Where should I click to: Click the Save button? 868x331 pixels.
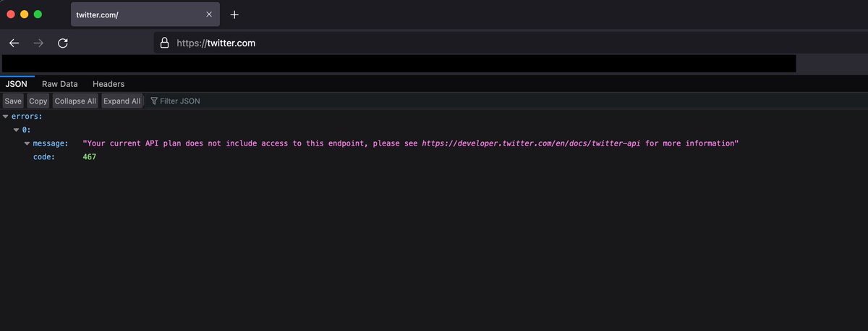pos(13,101)
